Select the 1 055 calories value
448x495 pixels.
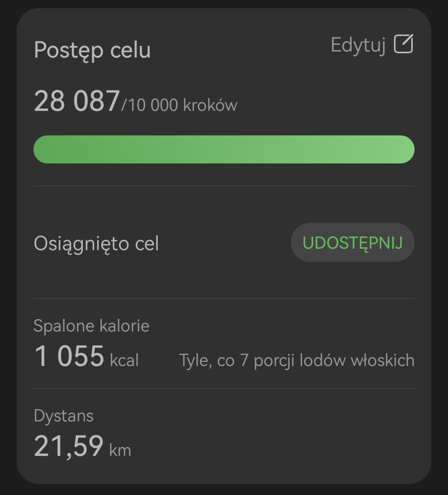click(x=69, y=356)
